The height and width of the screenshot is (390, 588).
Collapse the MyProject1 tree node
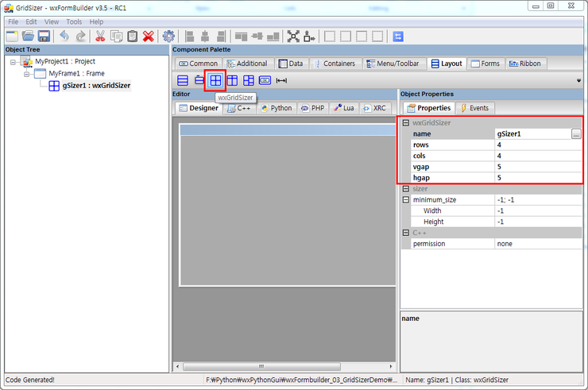(14, 61)
